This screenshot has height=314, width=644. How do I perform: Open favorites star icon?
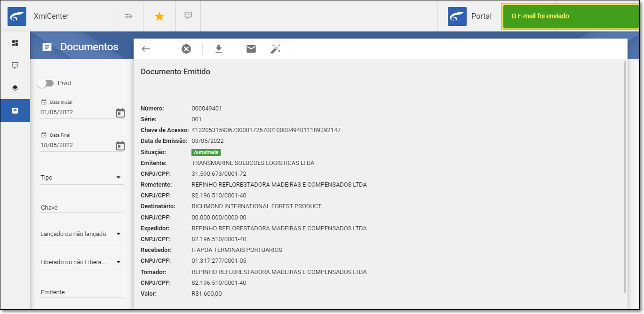click(159, 16)
